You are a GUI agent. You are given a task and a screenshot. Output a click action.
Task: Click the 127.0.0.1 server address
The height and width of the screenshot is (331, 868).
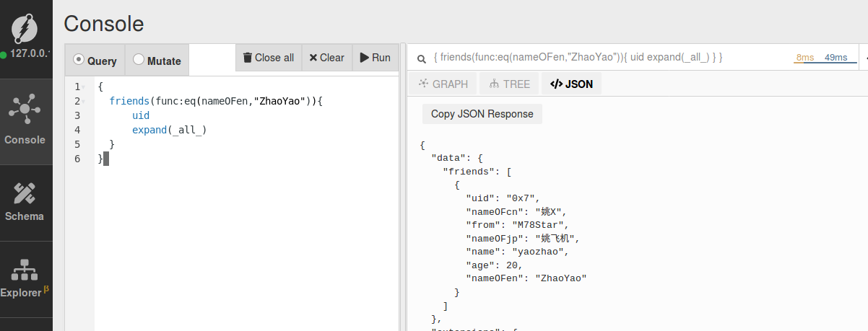29,54
